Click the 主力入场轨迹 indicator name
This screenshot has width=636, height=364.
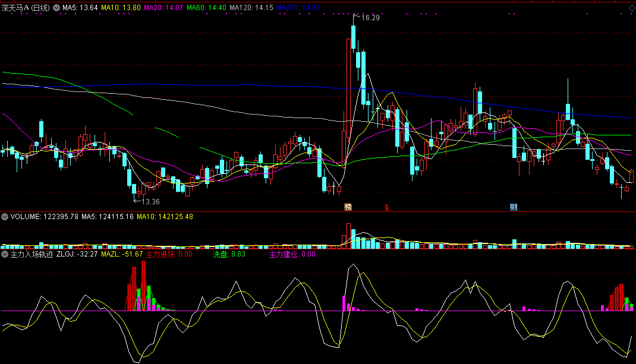click(32, 254)
